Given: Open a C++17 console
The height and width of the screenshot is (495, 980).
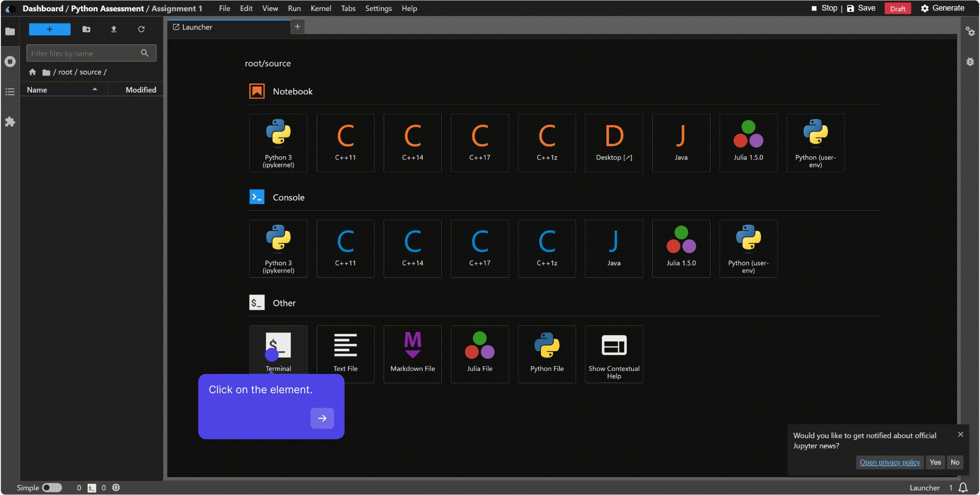Looking at the screenshot, I should point(479,248).
